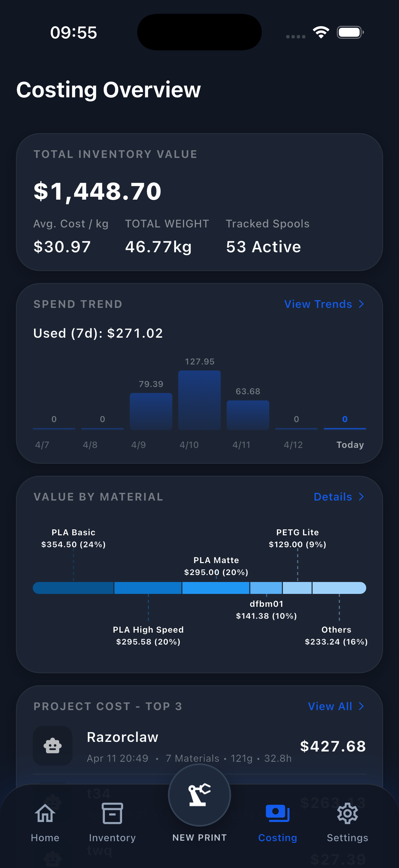Expand the Details chevron in Value by Material
Image resolution: width=399 pixels, height=868 pixels.
click(361, 496)
